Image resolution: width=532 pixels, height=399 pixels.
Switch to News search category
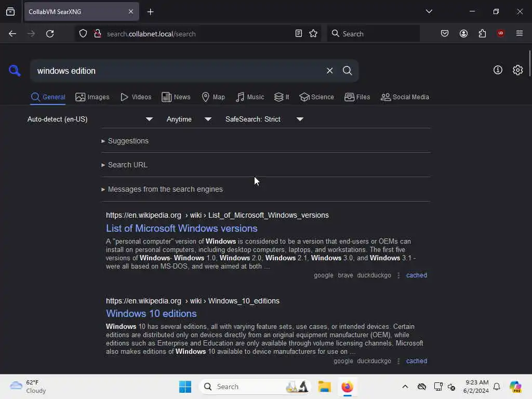point(176,97)
